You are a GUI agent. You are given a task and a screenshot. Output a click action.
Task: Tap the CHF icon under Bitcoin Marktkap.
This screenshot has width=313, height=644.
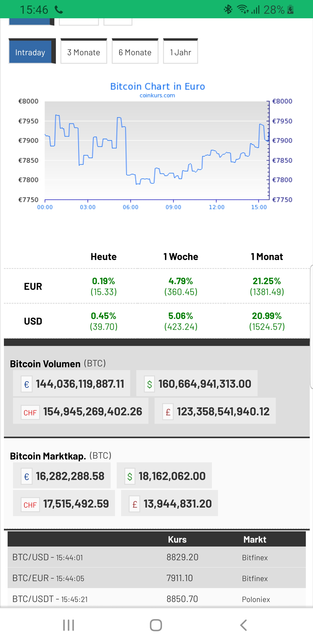(30, 505)
